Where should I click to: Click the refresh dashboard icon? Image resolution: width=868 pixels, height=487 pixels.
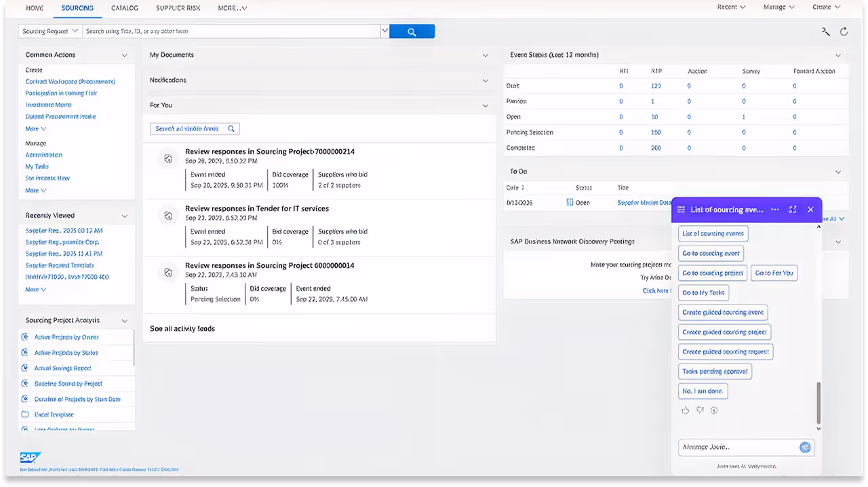coord(844,31)
